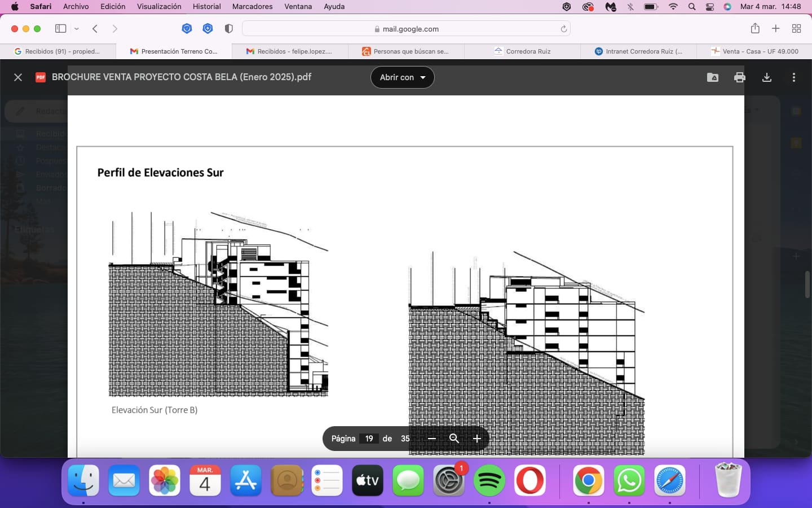Expand the sidebar tab group chevron
Viewport: 812px width, 508px height.
point(77,29)
